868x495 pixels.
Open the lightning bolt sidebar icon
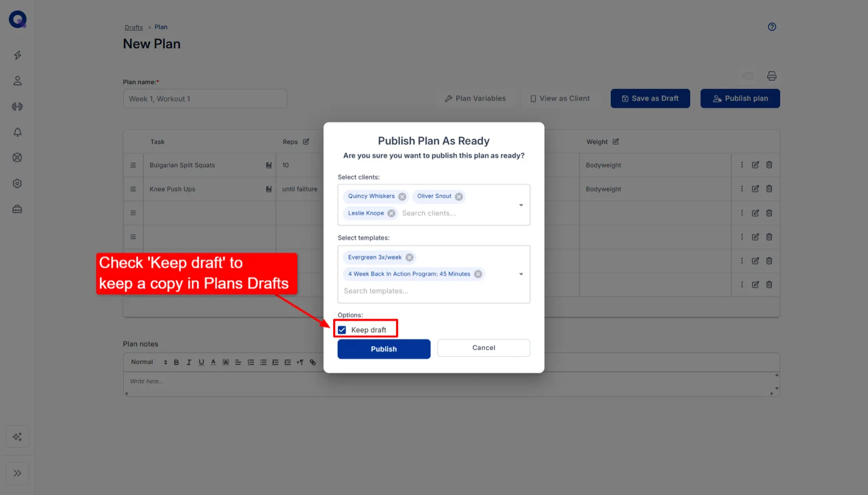click(x=17, y=55)
